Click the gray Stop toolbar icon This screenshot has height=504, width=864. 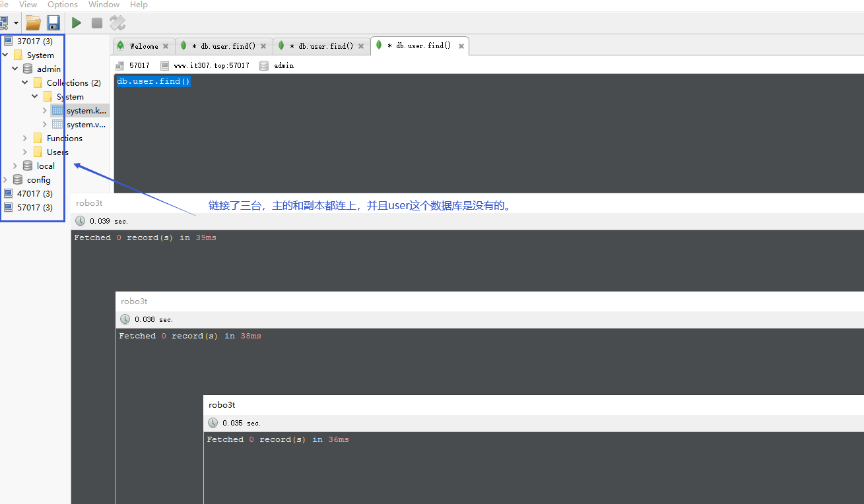pos(97,23)
